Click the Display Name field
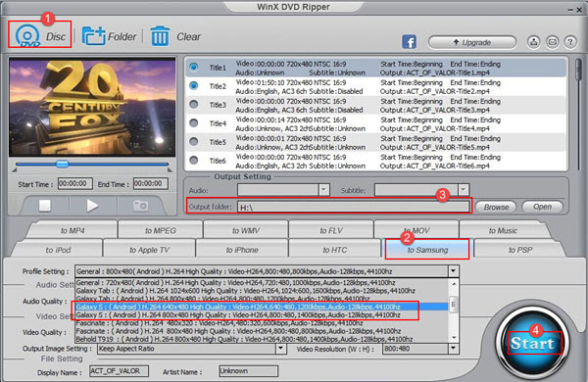This screenshot has width=588, height=382. [x=119, y=371]
